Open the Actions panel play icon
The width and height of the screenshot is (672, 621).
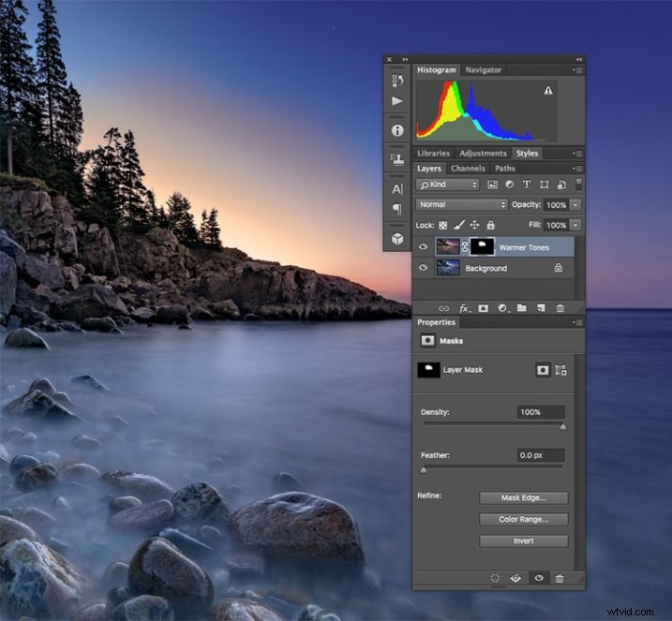pyautogui.click(x=396, y=101)
